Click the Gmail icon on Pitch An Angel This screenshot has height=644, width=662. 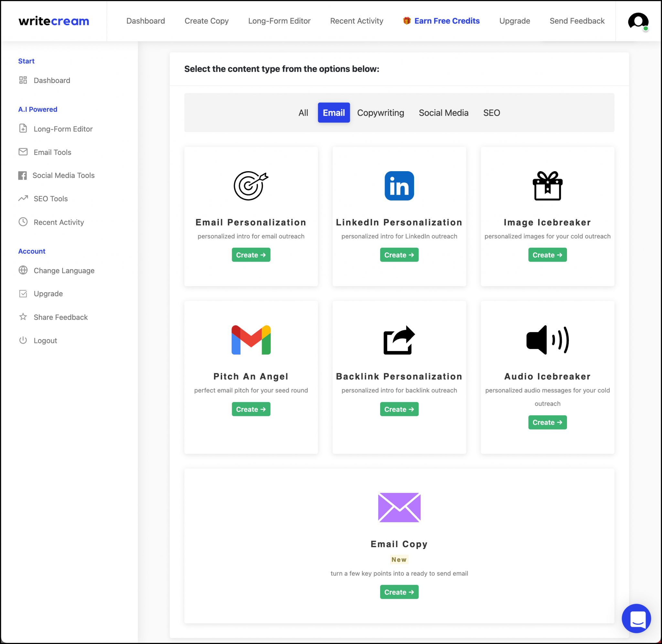click(x=251, y=340)
